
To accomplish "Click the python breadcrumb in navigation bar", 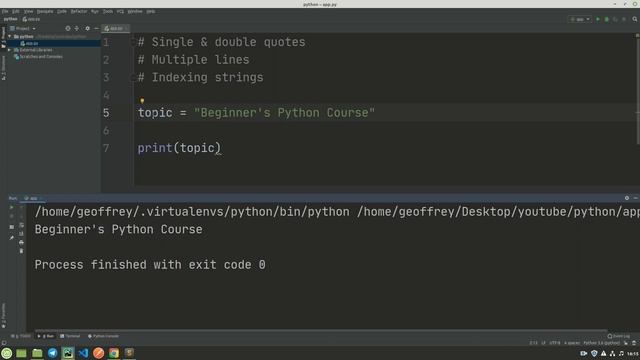I will [10, 19].
